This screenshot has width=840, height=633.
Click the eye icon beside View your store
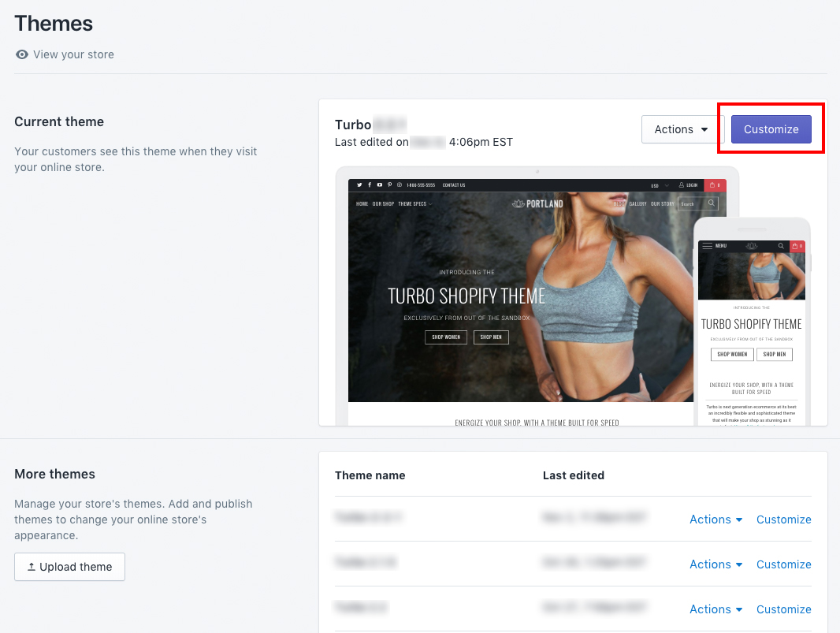pos(22,54)
